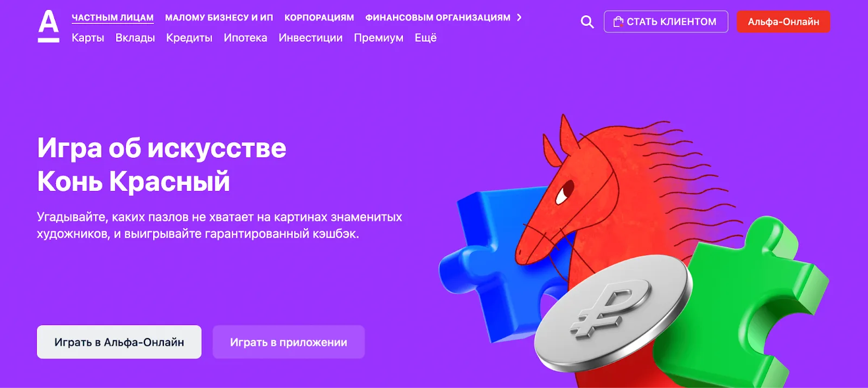Open the Вклады menu item
This screenshot has height=388, width=868.
pos(135,38)
